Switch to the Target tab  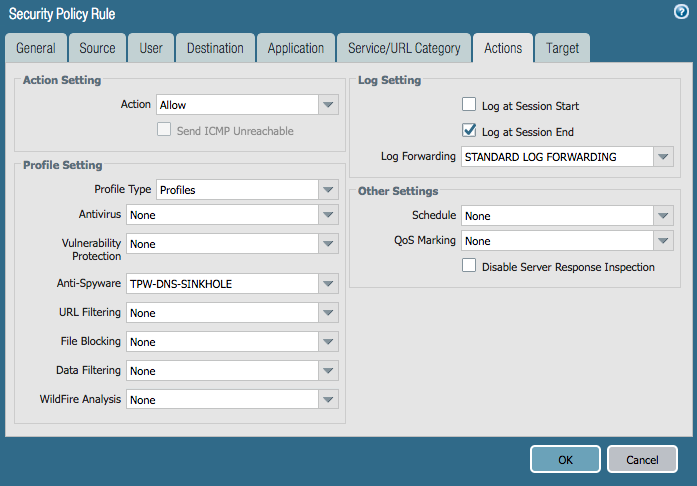[x=562, y=48]
